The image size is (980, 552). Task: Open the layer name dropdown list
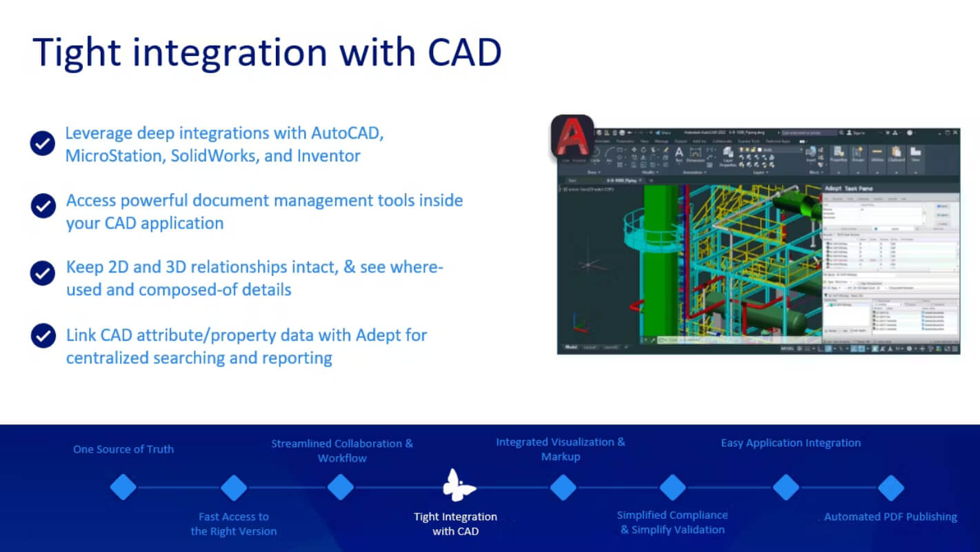tap(772, 150)
